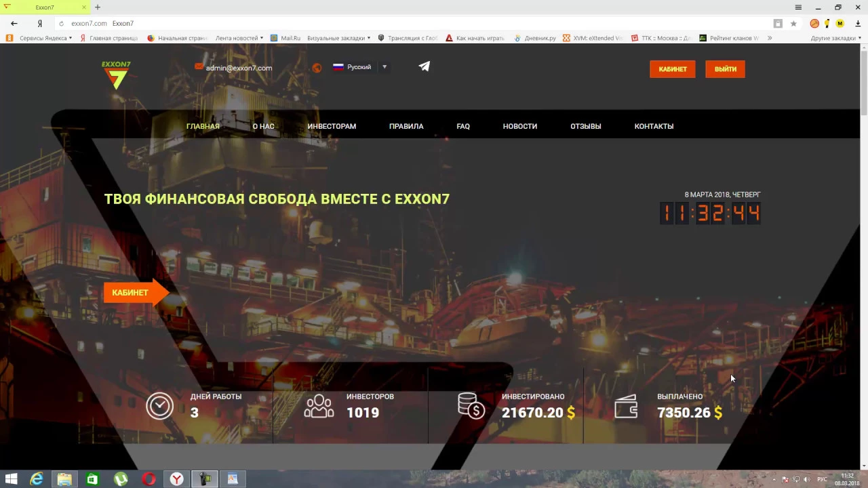Expand Лента новостей bookmark folder
This screenshot has height=488, width=868.
pos(239,38)
